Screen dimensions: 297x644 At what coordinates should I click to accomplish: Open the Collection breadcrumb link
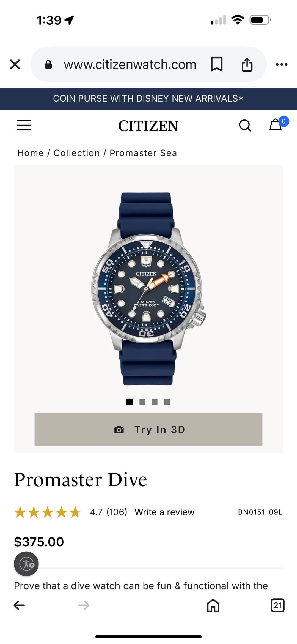tap(77, 153)
